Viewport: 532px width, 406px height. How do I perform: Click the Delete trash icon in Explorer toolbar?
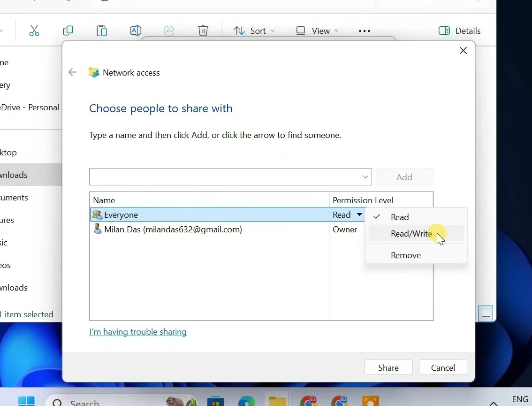[x=203, y=31]
